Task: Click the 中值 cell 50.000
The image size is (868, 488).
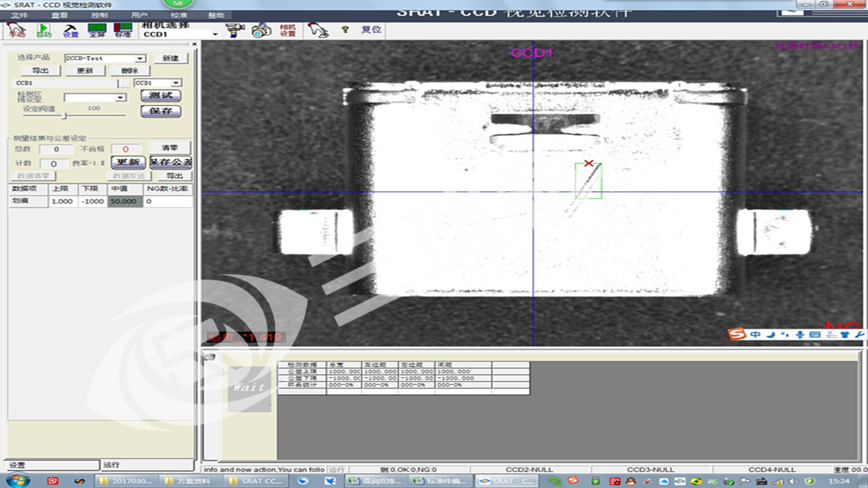Action: (125, 201)
